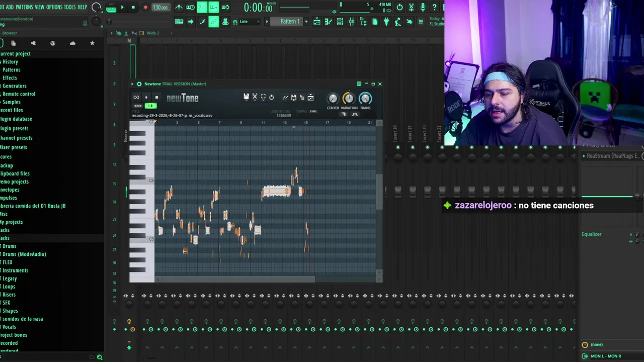The image size is (644, 362).
Task: Click the CENTER knob in Newtone
Action: click(x=333, y=99)
